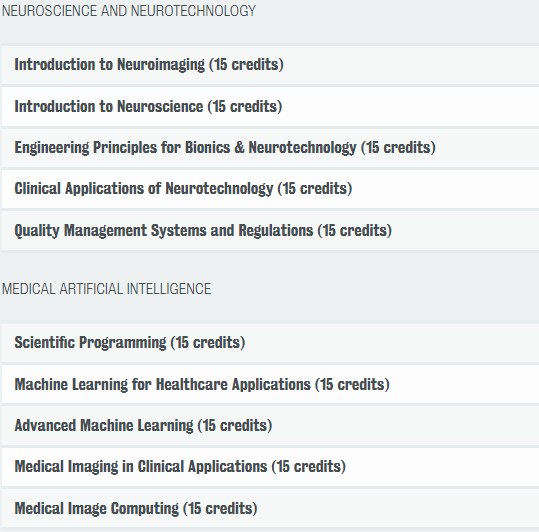Open Medical Imaging in Clinical Applications
Viewport: 539px width, 532px height.
coord(271,467)
